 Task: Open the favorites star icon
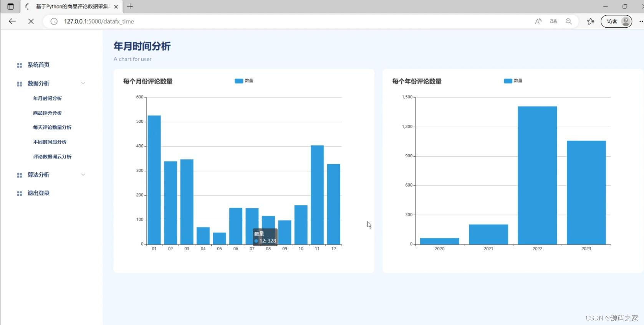click(x=591, y=21)
